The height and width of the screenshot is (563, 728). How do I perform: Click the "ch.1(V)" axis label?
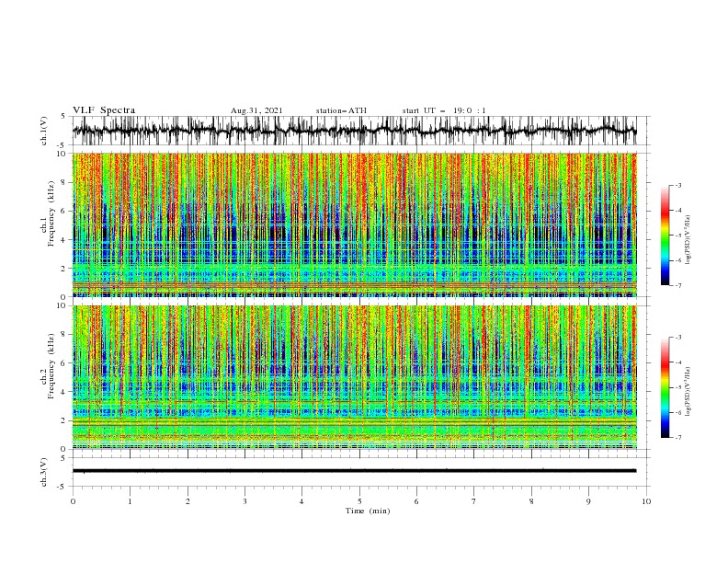tap(44, 131)
